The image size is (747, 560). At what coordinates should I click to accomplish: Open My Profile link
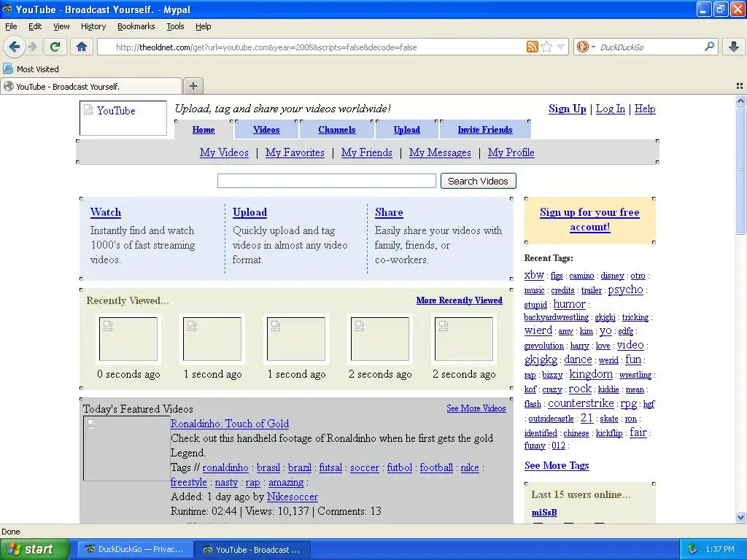[x=511, y=152]
